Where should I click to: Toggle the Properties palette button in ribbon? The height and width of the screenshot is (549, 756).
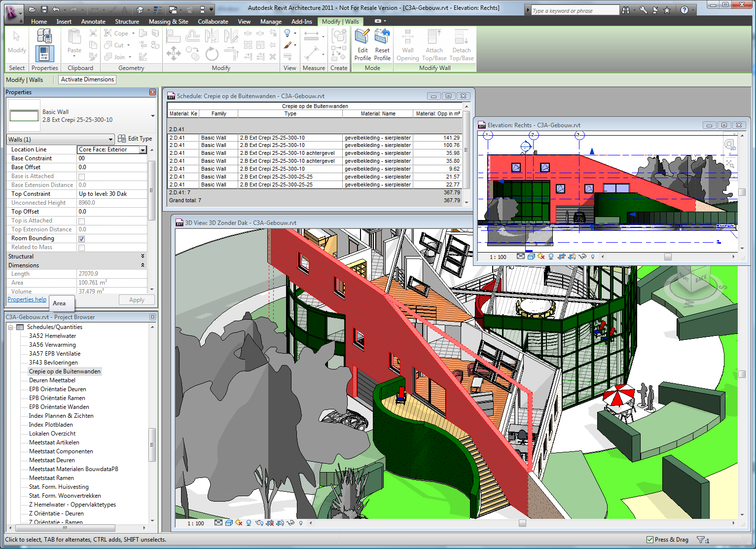coord(44,53)
